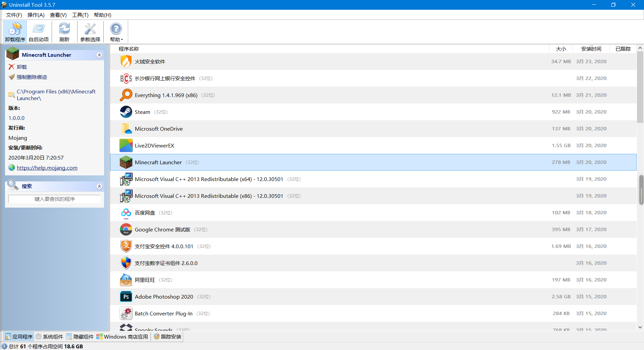Select the Everything 1.4.1.969 magnifier icon

[126, 95]
